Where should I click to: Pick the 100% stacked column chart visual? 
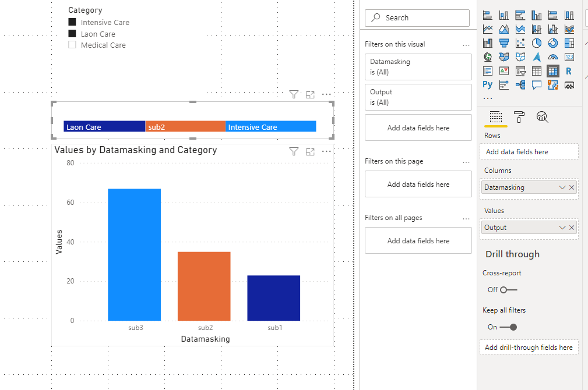[x=569, y=15]
